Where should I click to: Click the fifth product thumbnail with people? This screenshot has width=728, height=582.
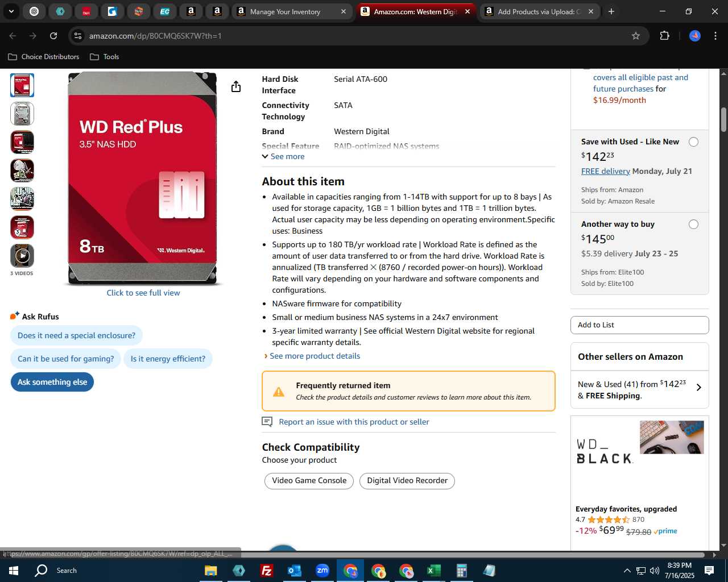pyautogui.click(x=22, y=199)
